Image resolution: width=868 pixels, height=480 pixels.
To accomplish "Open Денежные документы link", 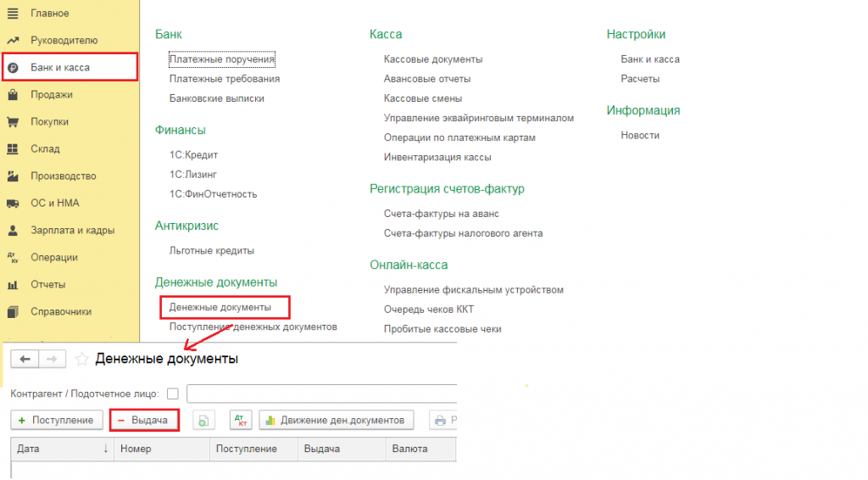I will point(220,307).
